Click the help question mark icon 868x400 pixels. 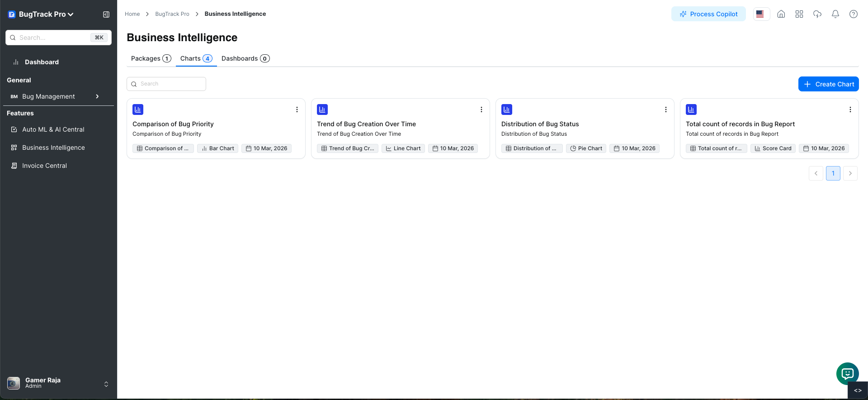[853, 14]
